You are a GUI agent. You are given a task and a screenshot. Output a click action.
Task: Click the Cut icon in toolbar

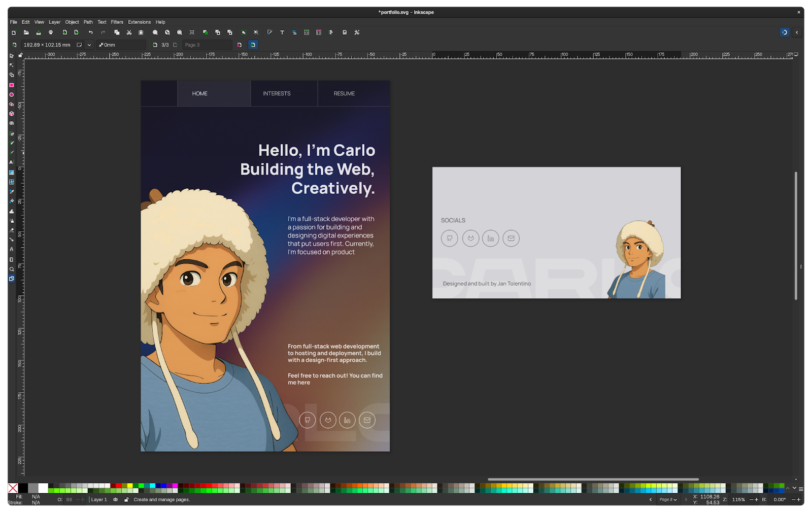tap(129, 32)
